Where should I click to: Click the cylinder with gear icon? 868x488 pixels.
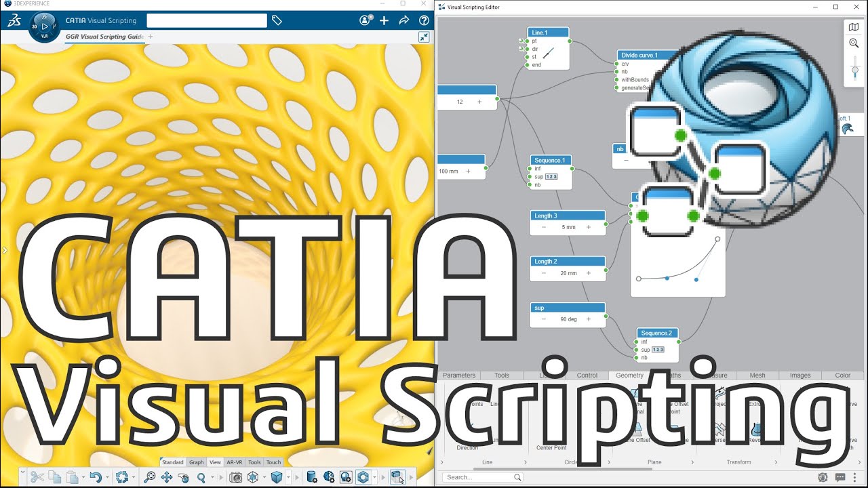tap(312, 477)
